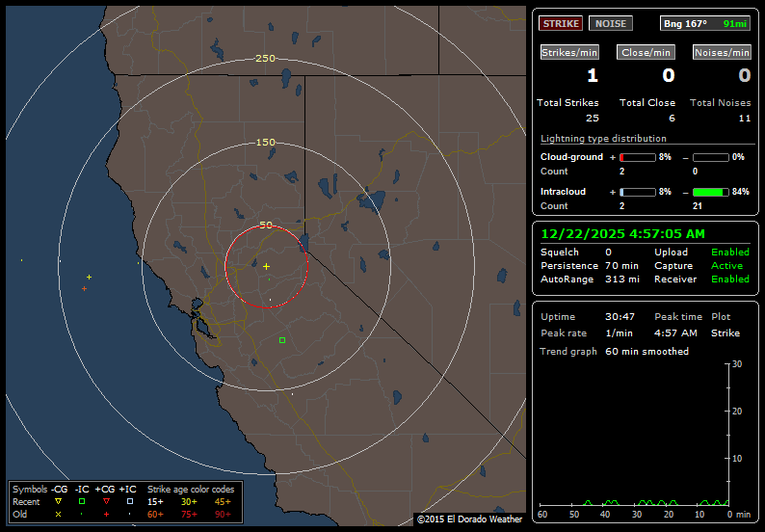Screen dimensions: 765x532
Task: Open the ©2015 El Dorado Weather link
Action: click(x=469, y=519)
